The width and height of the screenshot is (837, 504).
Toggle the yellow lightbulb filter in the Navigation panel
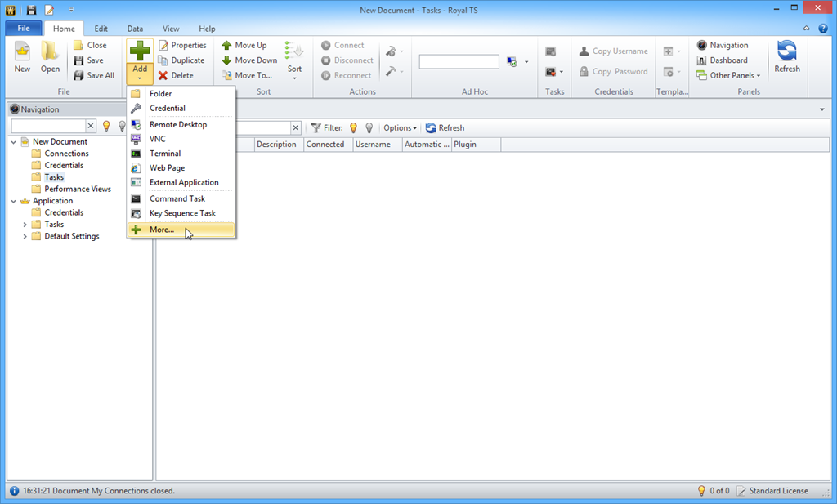pos(106,126)
